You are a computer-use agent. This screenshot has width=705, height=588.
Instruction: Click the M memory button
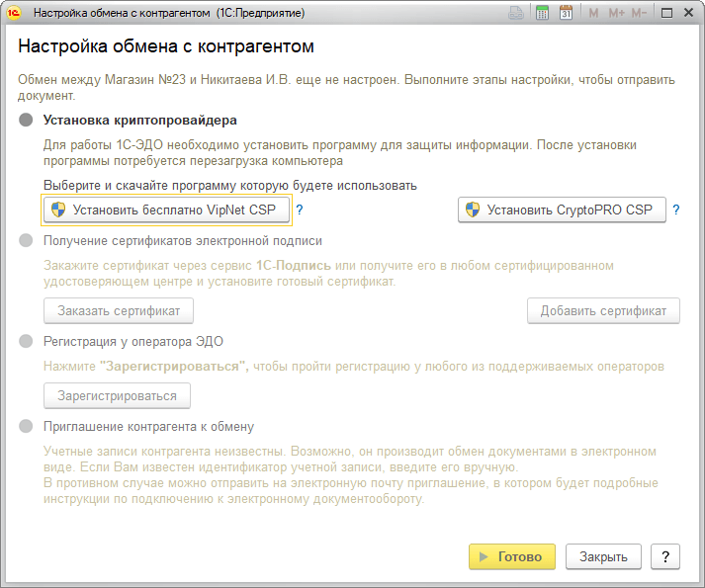[x=593, y=13]
